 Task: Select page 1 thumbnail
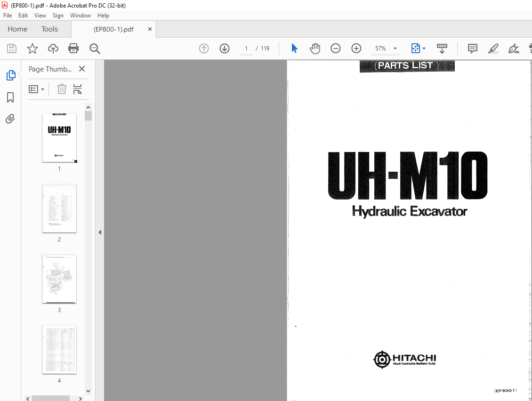[x=59, y=138]
